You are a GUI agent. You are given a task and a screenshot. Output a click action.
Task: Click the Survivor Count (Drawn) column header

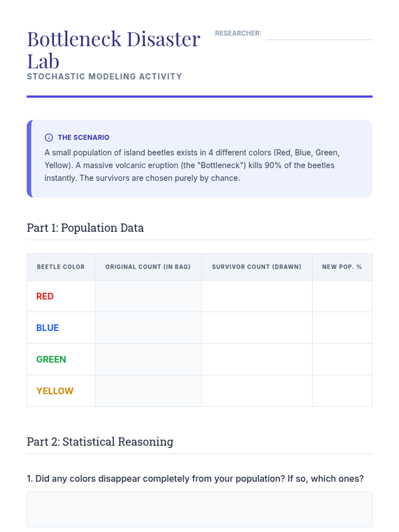click(x=257, y=267)
